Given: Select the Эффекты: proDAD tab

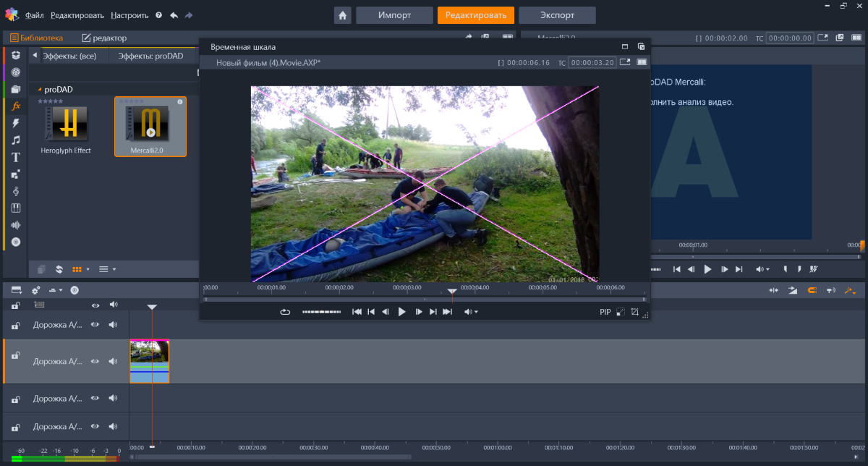Looking at the screenshot, I should (x=150, y=56).
